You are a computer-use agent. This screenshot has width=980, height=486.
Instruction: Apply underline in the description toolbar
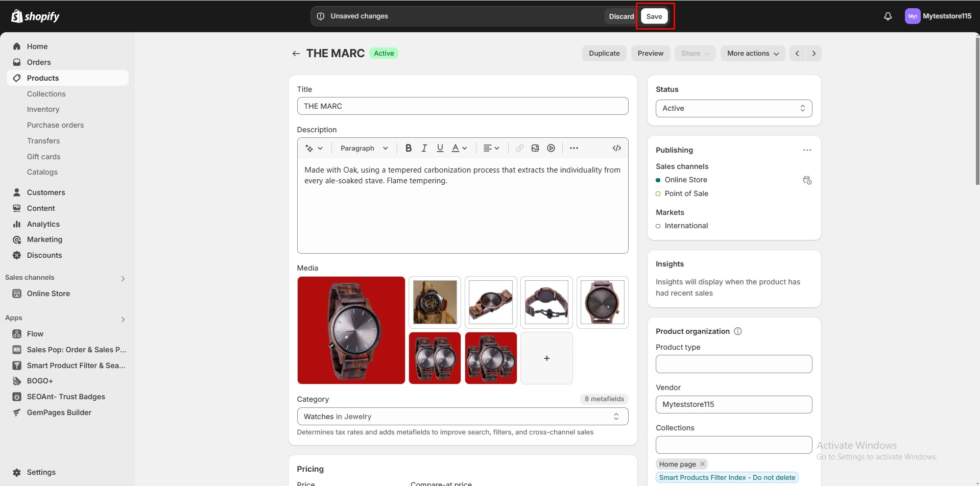[440, 148]
